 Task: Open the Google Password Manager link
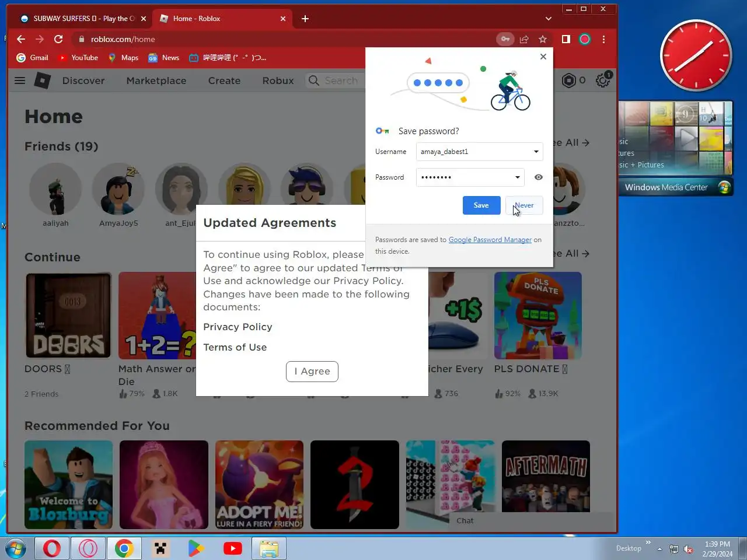(490, 240)
